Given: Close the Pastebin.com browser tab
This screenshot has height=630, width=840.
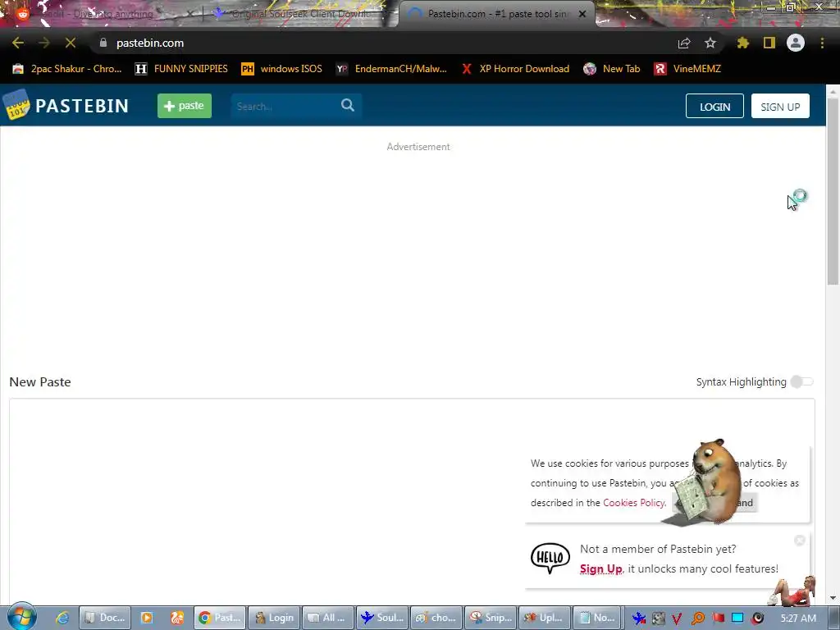Looking at the screenshot, I should (x=582, y=14).
